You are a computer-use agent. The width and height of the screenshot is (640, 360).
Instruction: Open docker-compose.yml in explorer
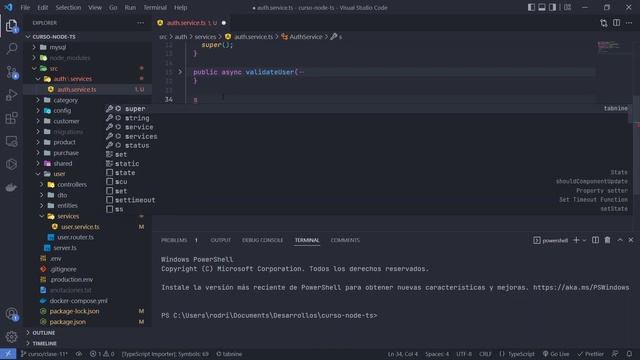[78, 301]
